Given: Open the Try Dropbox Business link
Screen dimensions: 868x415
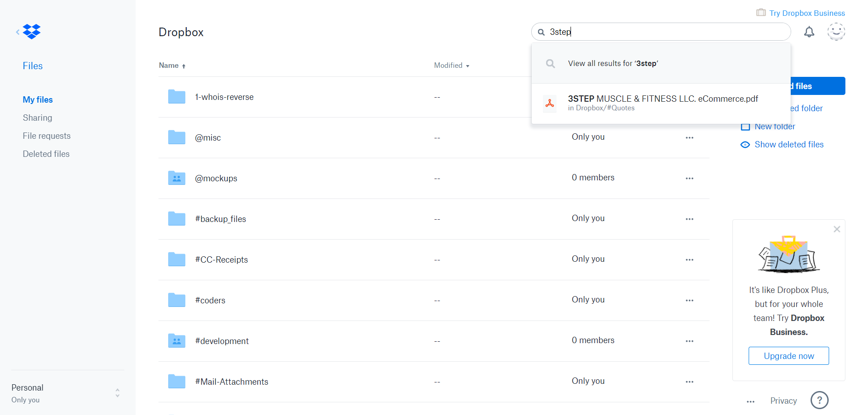Looking at the screenshot, I should coord(807,13).
